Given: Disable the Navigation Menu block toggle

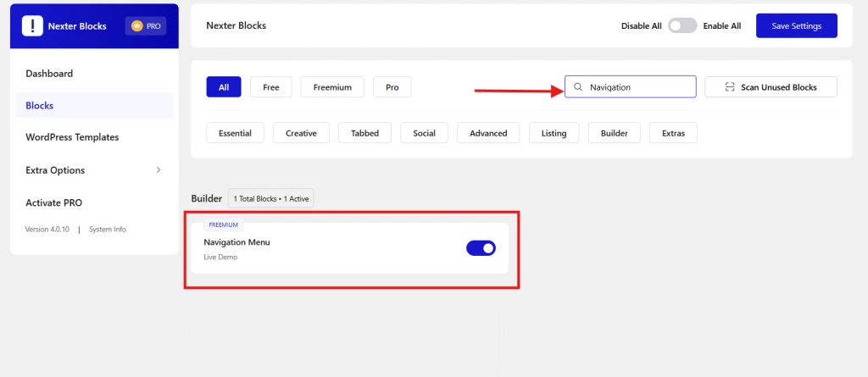Looking at the screenshot, I should point(481,248).
